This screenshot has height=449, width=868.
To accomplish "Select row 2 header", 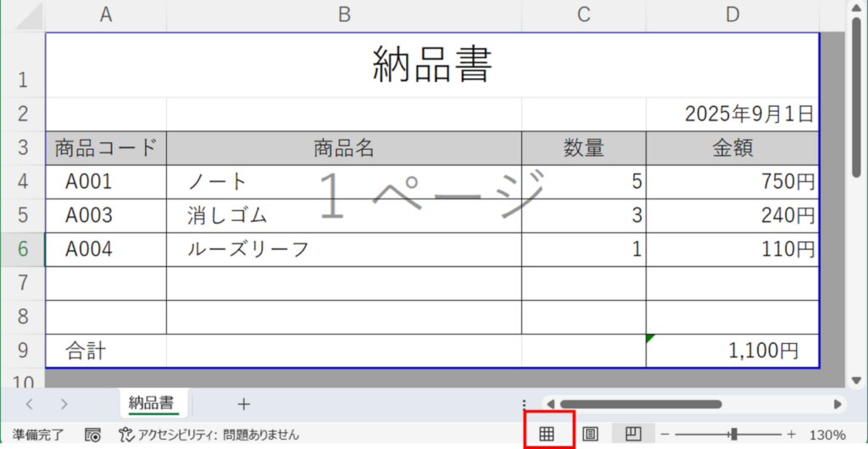I will [x=22, y=114].
